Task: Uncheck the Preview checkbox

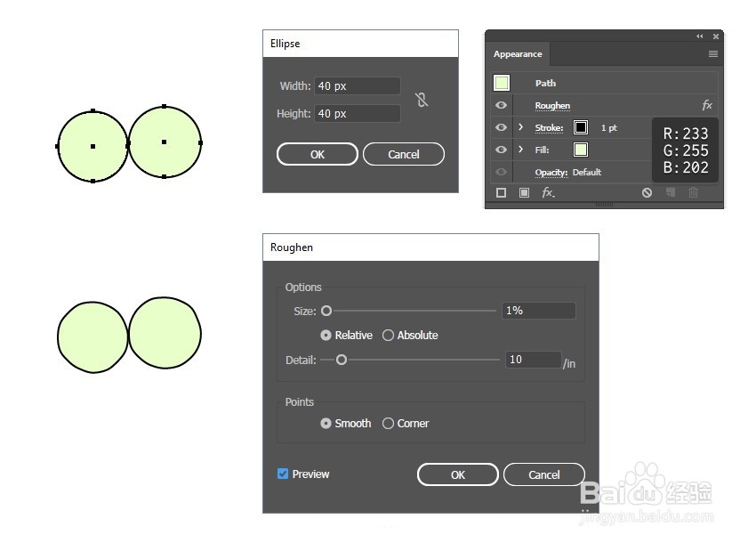Action: point(283,474)
